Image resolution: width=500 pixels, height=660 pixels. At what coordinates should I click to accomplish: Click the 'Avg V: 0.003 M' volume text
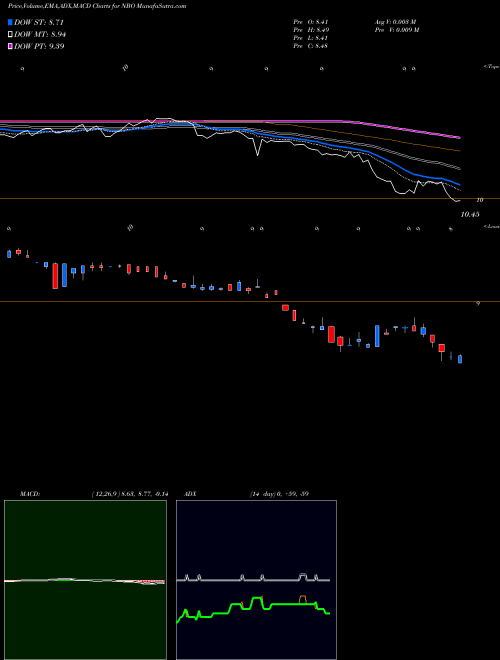395,22
